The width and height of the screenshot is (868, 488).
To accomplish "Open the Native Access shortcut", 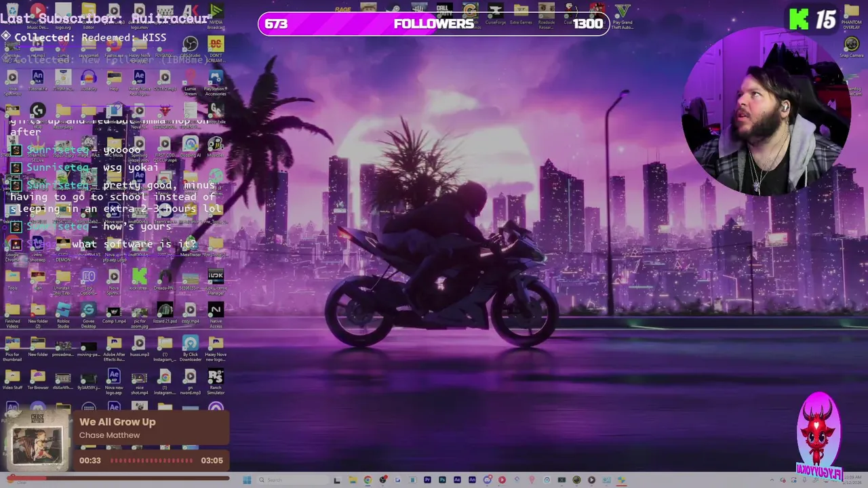I will [216, 315].
